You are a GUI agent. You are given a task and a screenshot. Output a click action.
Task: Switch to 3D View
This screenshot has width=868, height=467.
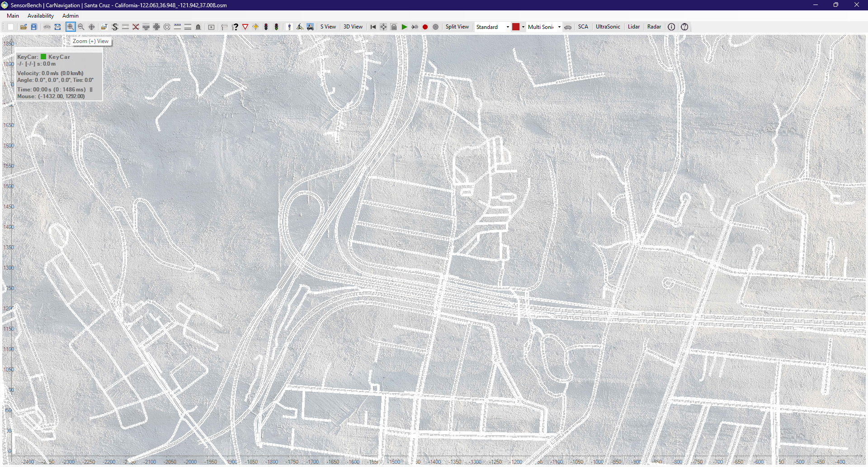pyautogui.click(x=353, y=27)
